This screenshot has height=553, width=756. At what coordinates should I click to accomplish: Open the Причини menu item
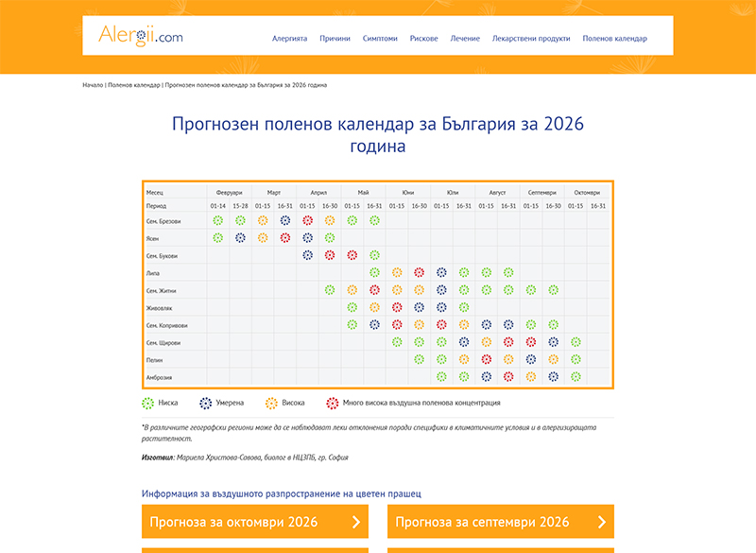335,39
